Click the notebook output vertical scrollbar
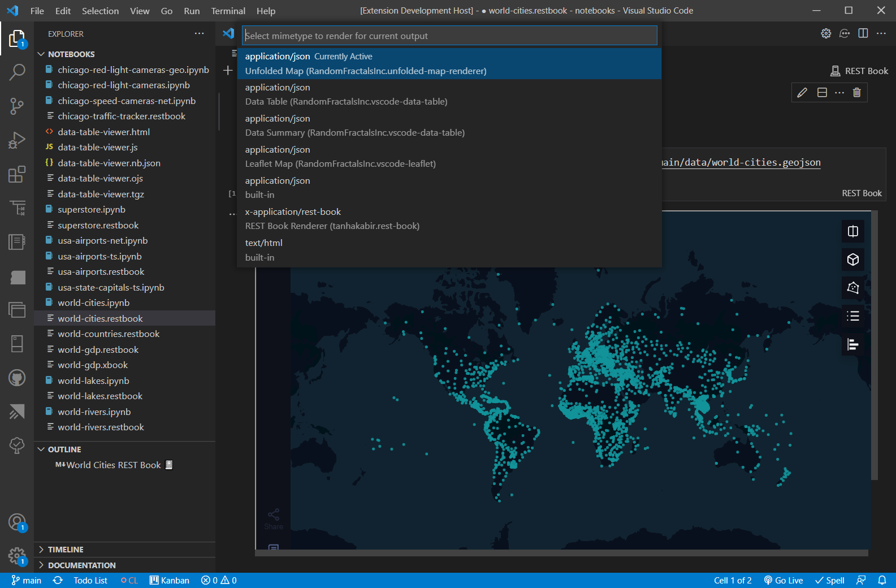The width and height of the screenshot is (896, 588). coord(875,345)
